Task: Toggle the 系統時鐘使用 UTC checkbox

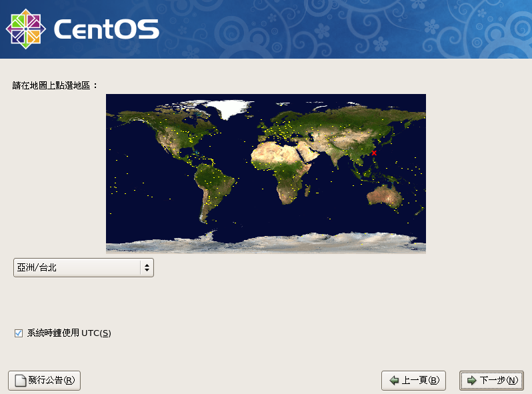Action: 19,333
